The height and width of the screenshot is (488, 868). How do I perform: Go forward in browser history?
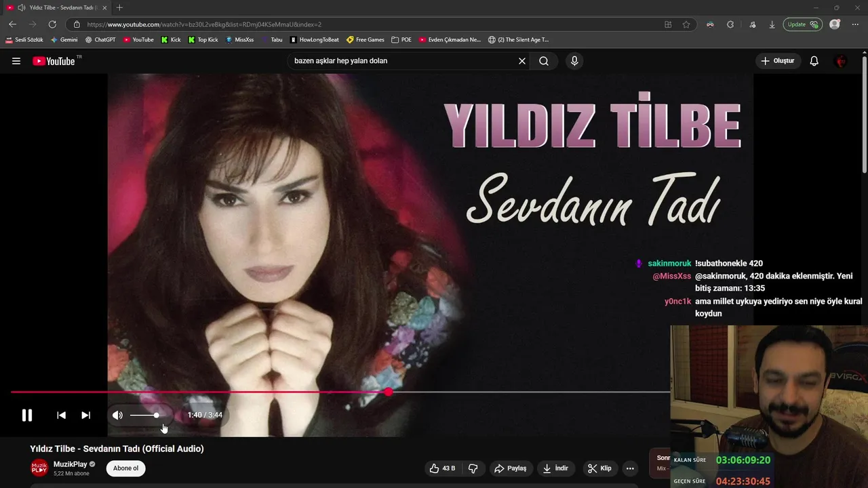32,24
